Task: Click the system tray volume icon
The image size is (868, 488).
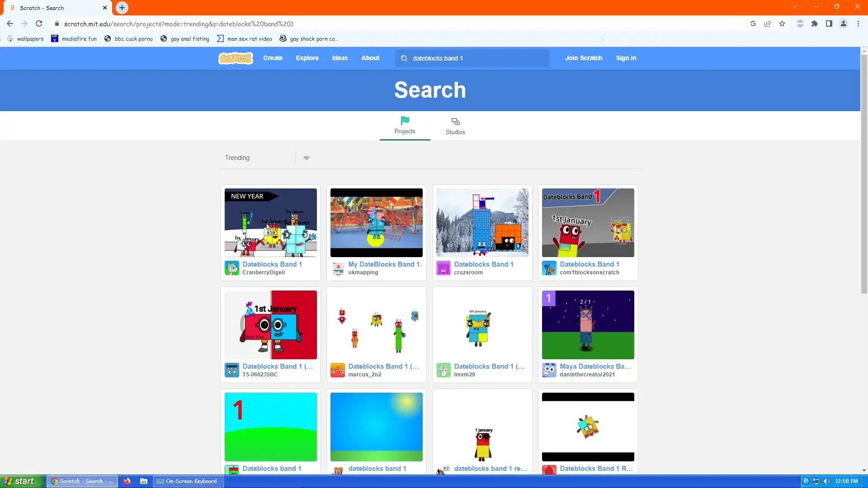Action: point(827,481)
